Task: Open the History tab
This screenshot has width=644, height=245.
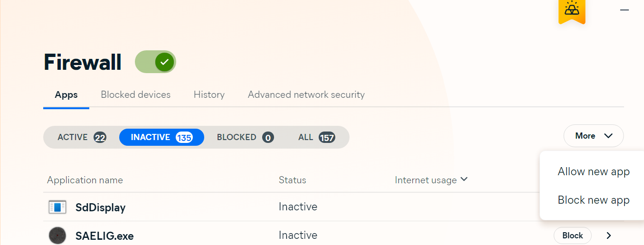Action: pyautogui.click(x=209, y=95)
